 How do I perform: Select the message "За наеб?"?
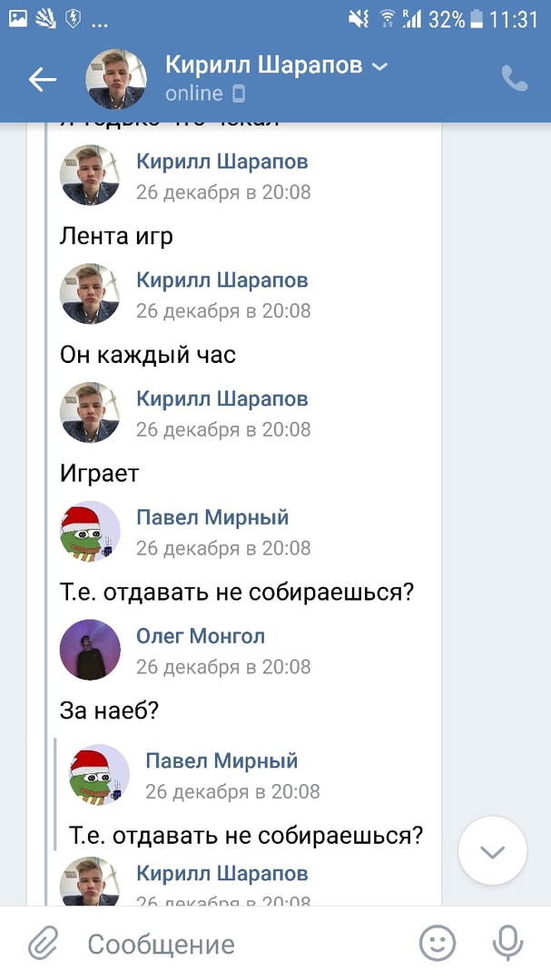click(109, 710)
